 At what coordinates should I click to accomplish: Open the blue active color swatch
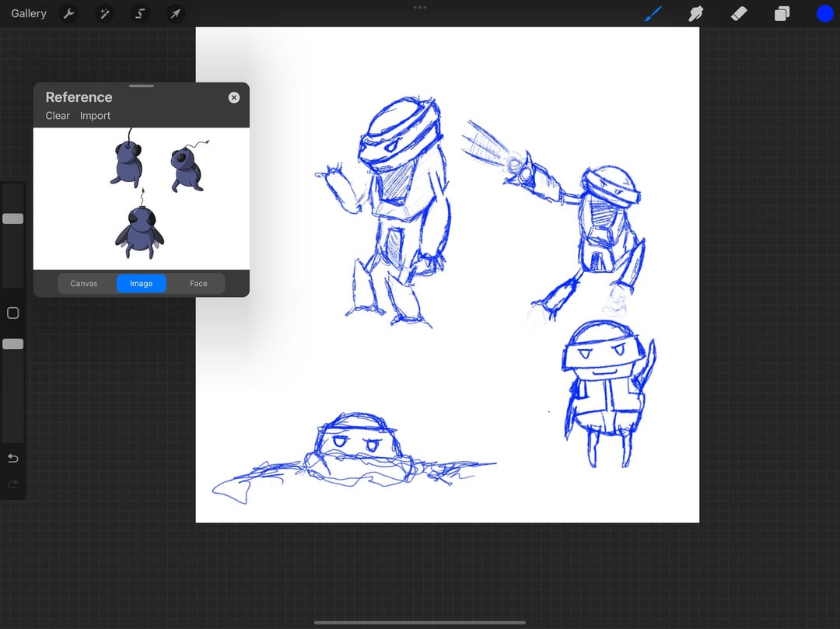tap(825, 13)
